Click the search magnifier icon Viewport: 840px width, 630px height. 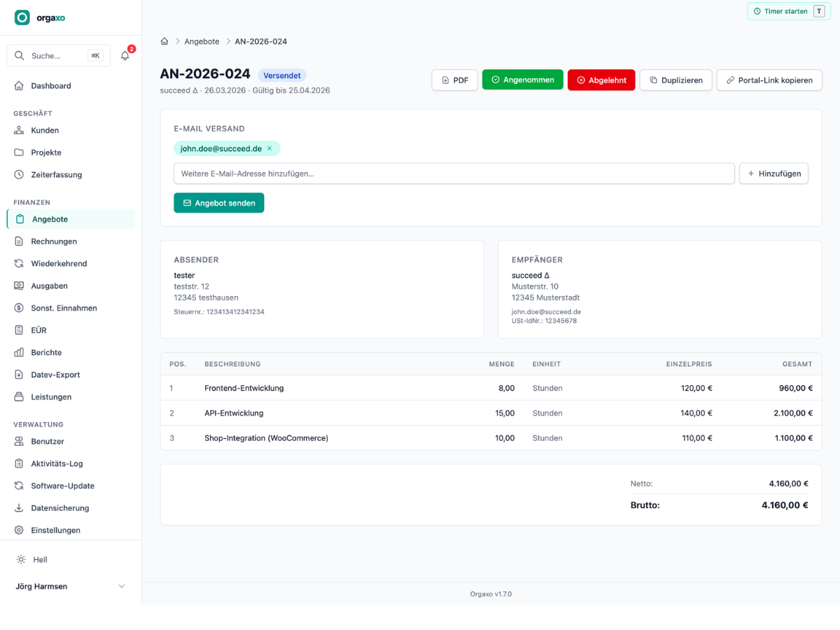[18, 55]
